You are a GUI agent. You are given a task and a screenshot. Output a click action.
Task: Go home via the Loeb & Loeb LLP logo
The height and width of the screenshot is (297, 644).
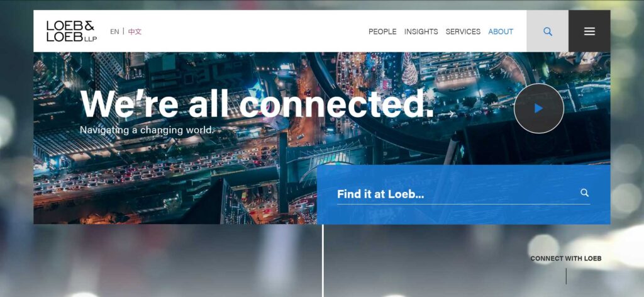72,31
